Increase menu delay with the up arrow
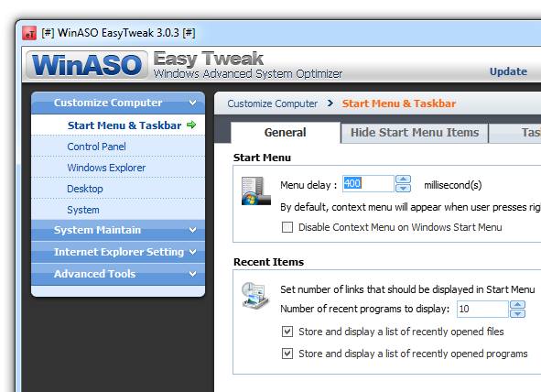This screenshot has width=541, height=392. tap(403, 180)
